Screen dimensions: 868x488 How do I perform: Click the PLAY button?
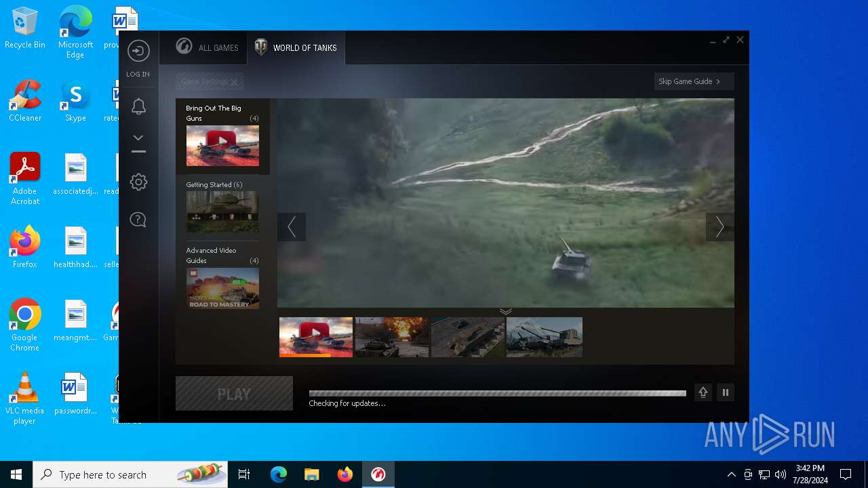[x=234, y=394]
